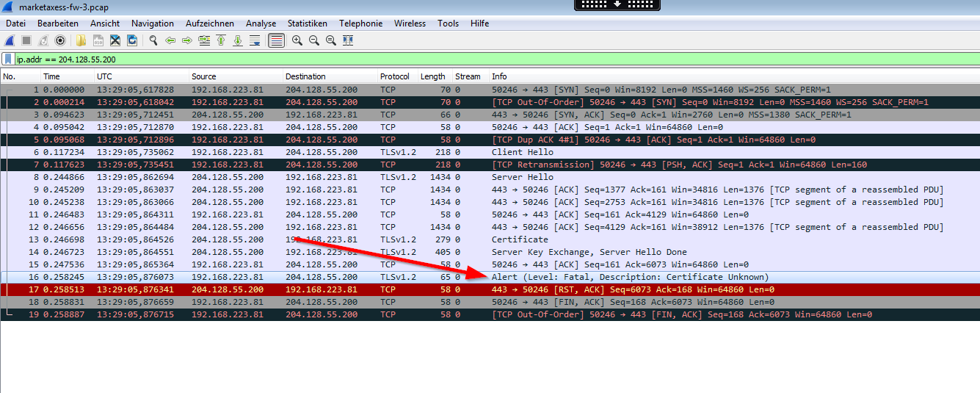
Task: Open the Aufzeichnen menu
Action: [210, 24]
